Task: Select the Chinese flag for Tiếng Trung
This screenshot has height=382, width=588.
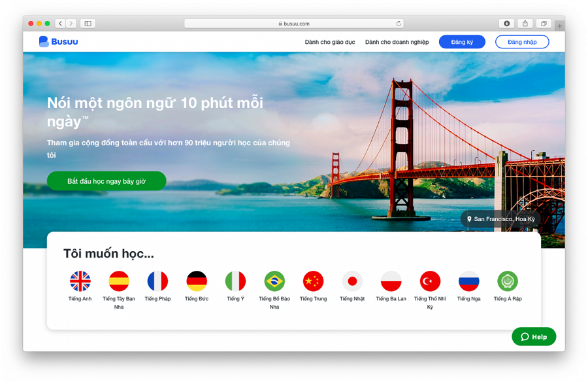Action: pyautogui.click(x=313, y=281)
